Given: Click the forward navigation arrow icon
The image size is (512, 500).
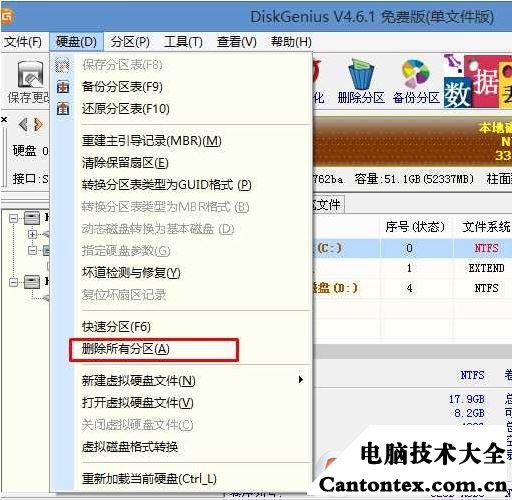Looking at the screenshot, I should click(38, 125).
